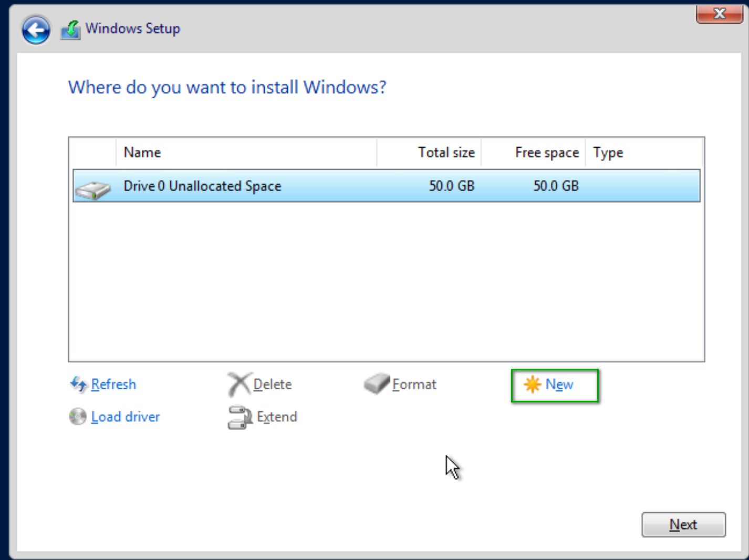Click the Format drive icon
The image size is (749, 560).
coord(376,384)
